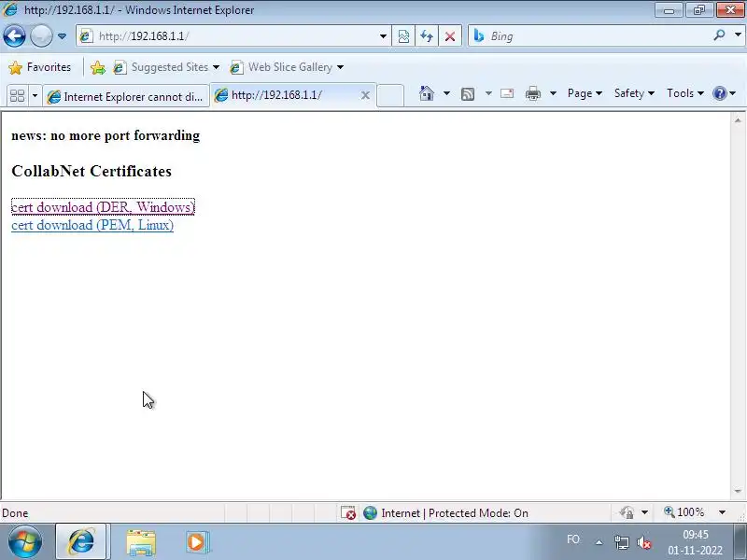747x560 pixels.
Task: Toggle the Compatibility View icon
Action: pyautogui.click(x=403, y=36)
